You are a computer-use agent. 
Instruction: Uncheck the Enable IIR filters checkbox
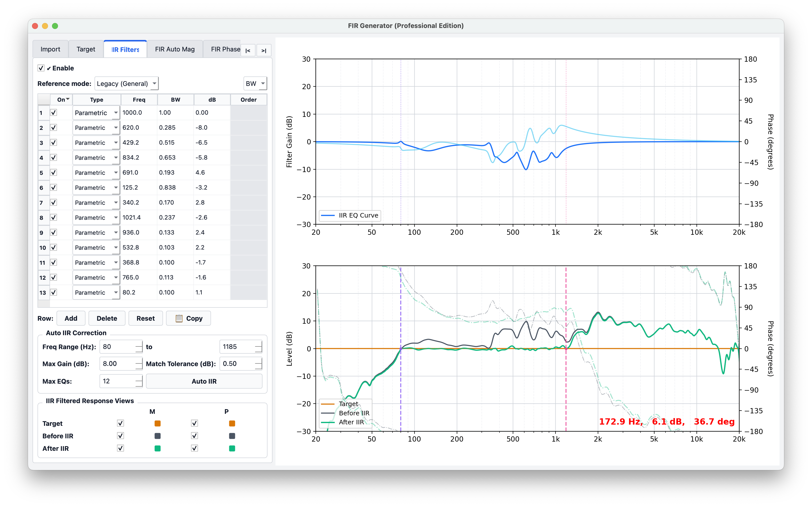coord(41,68)
